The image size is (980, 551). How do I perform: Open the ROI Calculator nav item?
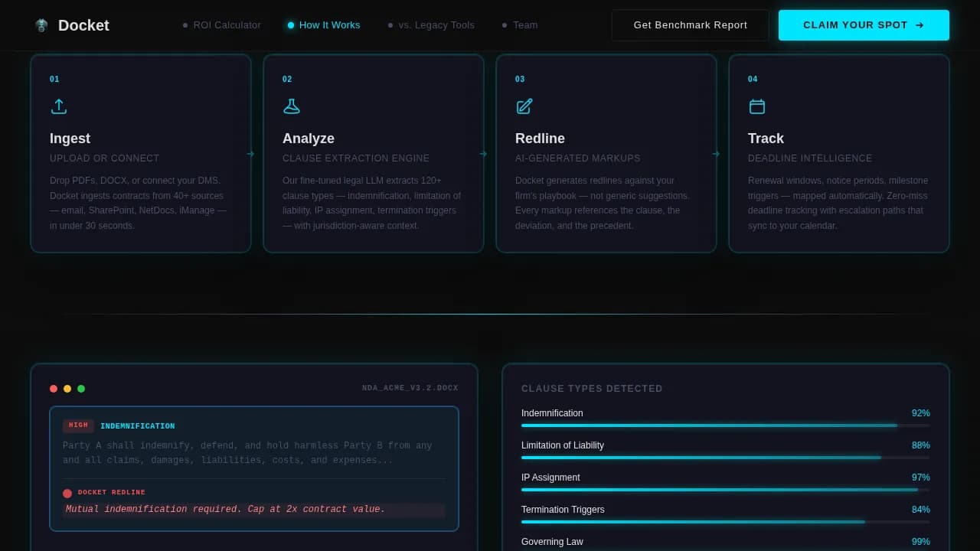pos(222,25)
